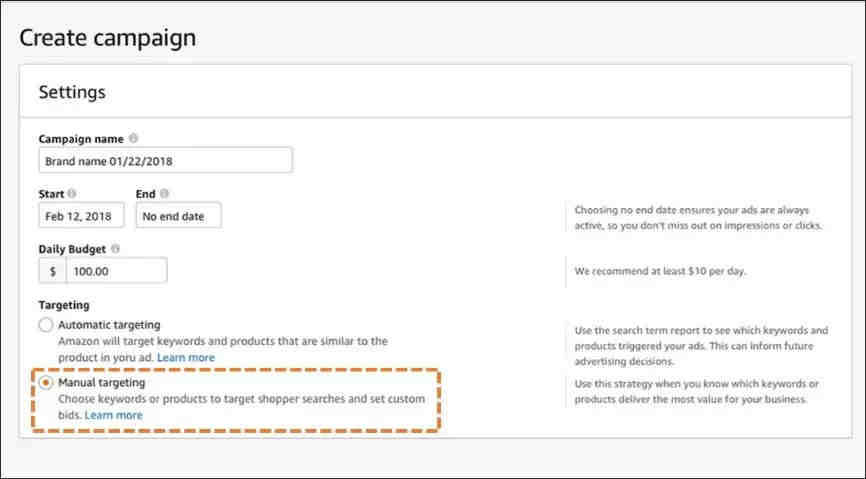
Task: Select the Manual targeting radio button
Action: [46, 382]
